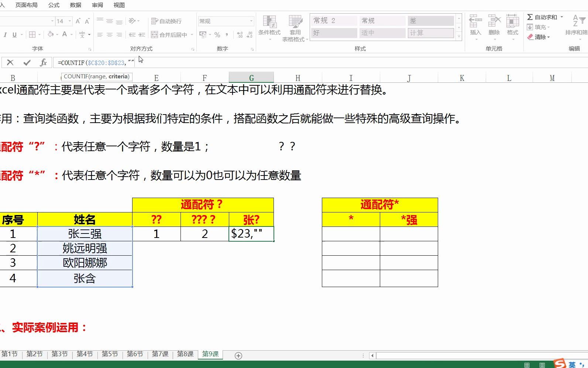Image resolution: width=588 pixels, height=368 pixels.
Task: Open the Clear (清除) dropdown
Action: (539, 37)
